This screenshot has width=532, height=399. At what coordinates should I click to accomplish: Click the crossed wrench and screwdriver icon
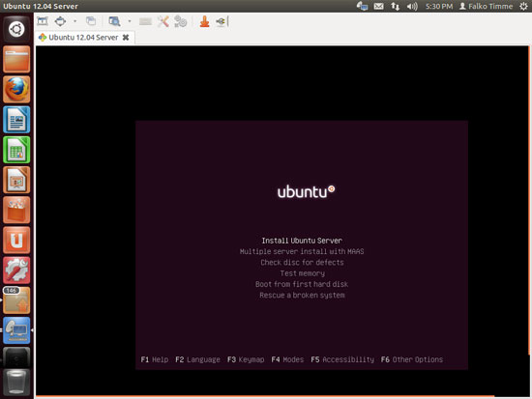click(163, 21)
